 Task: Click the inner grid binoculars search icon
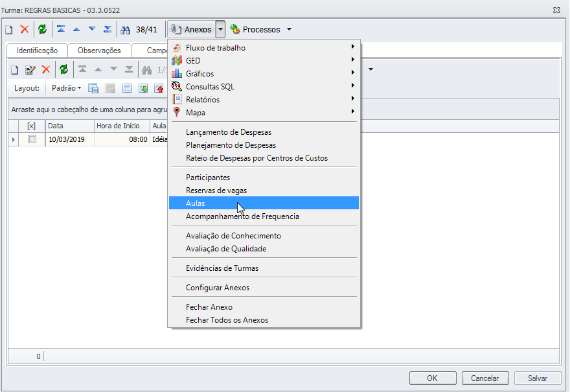tap(147, 70)
